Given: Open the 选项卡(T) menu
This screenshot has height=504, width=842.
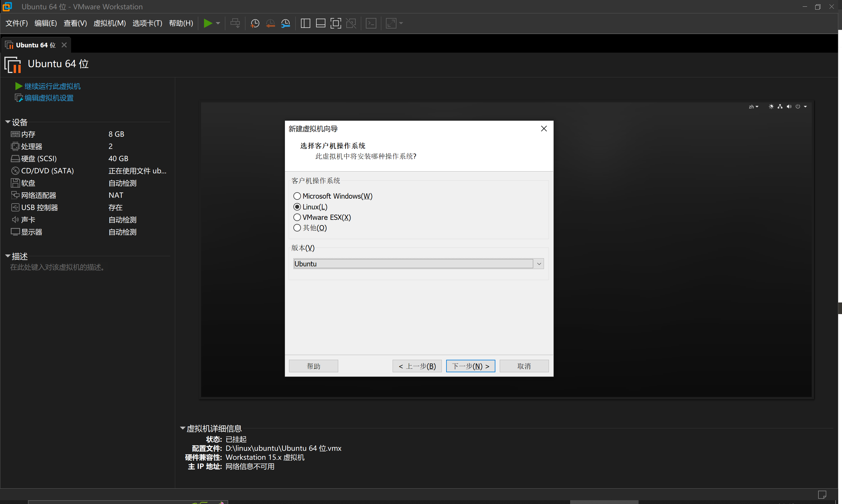Looking at the screenshot, I should click(147, 23).
